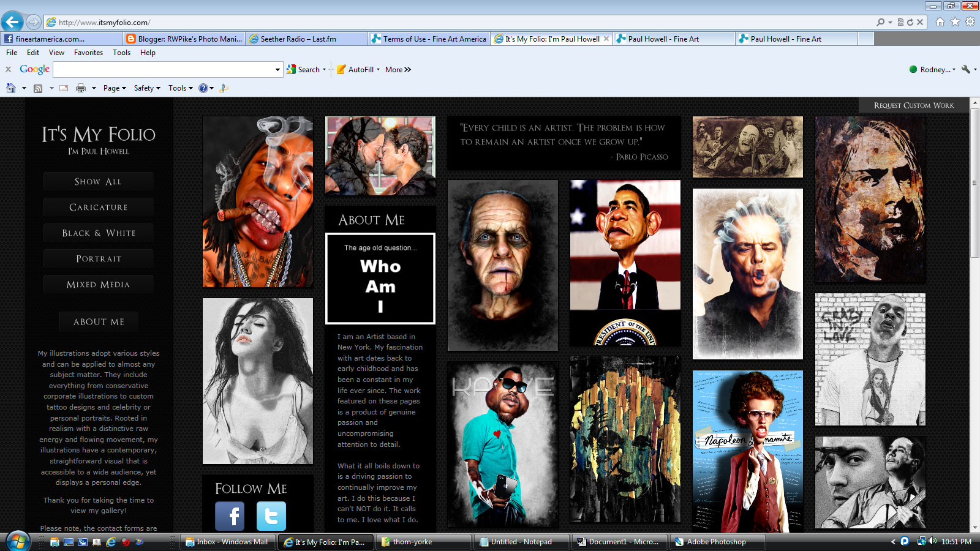The image size is (980, 551).
Task: Click the Windows Start orb
Action: click(17, 542)
